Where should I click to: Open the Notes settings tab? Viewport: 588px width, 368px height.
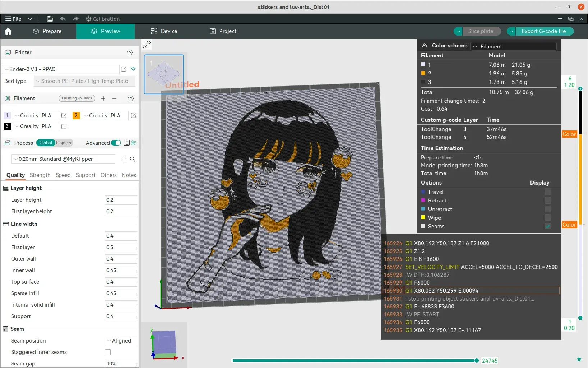pyautogui.click(x=129, y=175)
